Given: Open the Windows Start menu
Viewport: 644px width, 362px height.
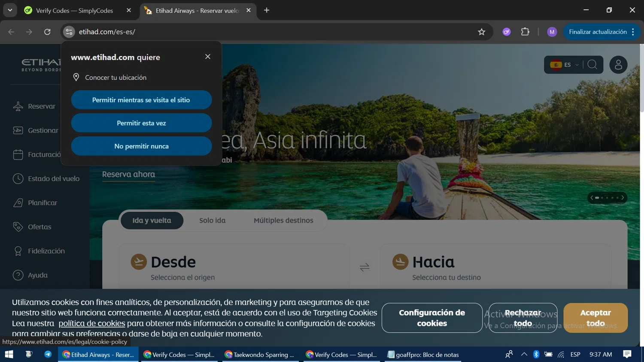Looking at the screenshot, I should 9,354.
